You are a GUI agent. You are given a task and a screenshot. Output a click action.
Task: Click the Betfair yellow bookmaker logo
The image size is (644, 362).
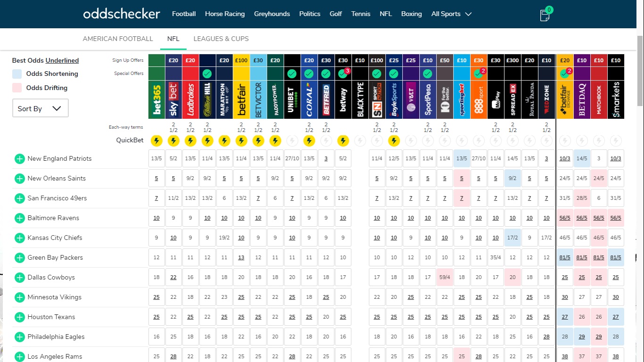coord(241,100)
